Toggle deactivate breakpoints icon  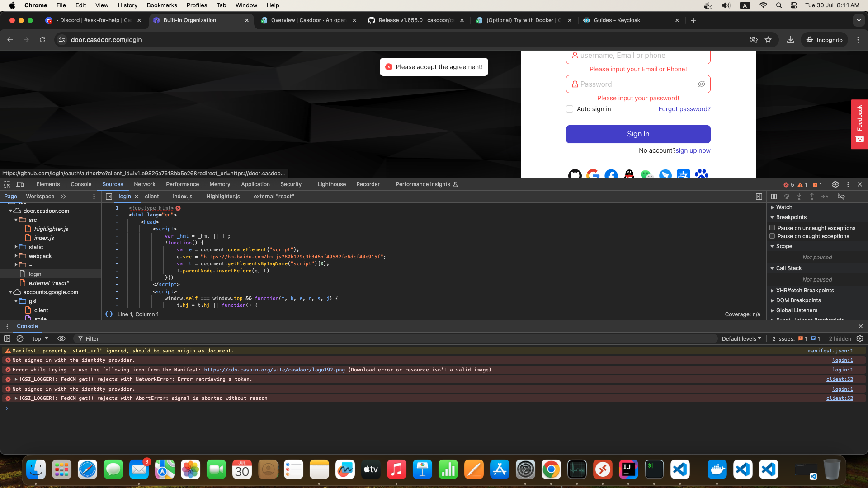tap(841, 197)
